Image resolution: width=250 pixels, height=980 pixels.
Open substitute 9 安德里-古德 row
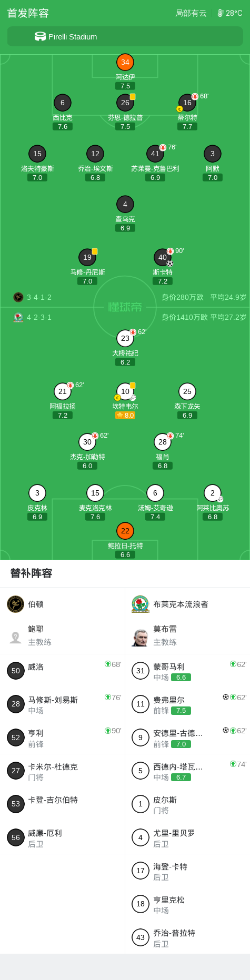point(187,737)
